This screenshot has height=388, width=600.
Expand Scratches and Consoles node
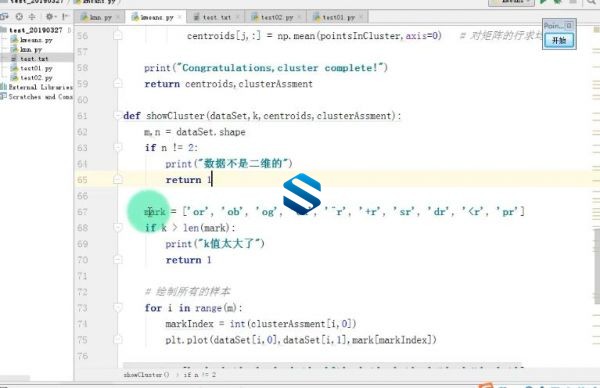coord(37,97)
